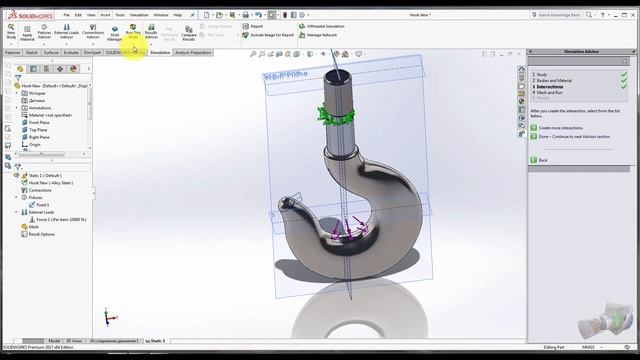Click Offloaded Simulation
The height and width of the screenshot is (360, 640).
[x=322, y=26]
